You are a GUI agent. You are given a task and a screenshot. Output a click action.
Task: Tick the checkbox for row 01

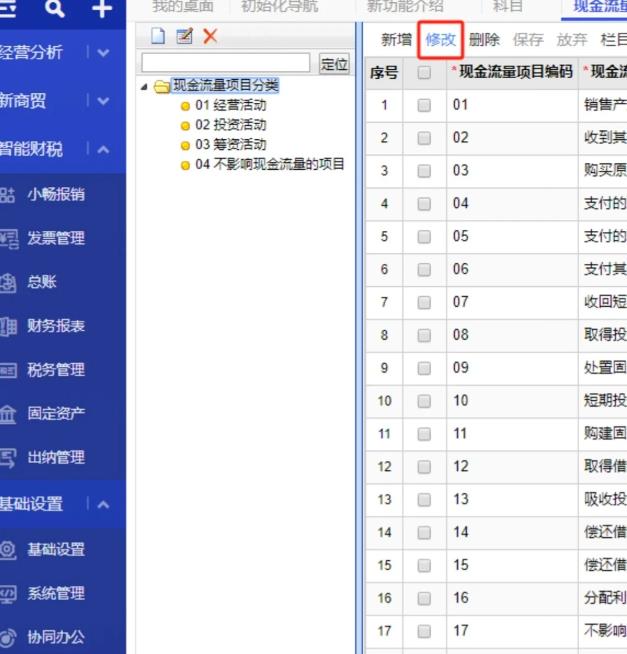pos(424,105)
